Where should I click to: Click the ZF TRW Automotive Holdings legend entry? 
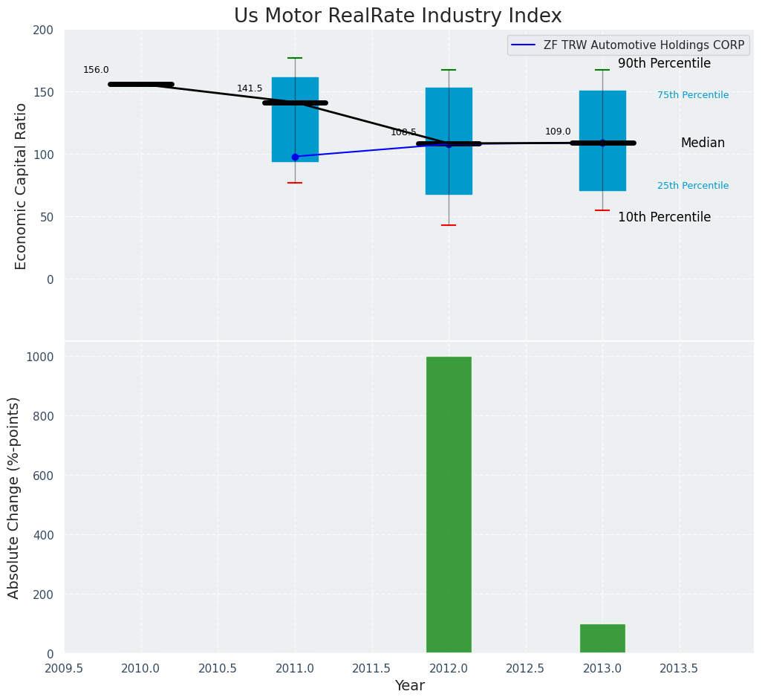(643, 45)
